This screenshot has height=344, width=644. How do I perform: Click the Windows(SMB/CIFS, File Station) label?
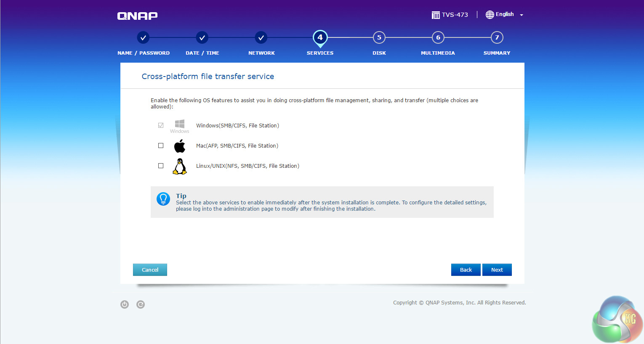click(237, 126)
